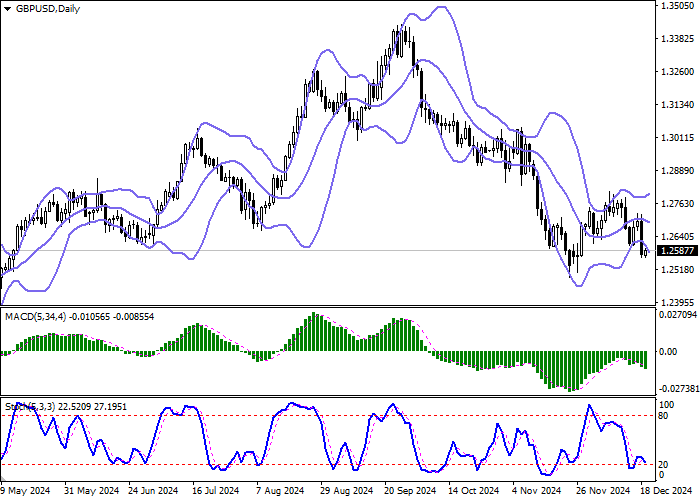
Task: Click the 9 May 2024 date label
Action: 26,491
